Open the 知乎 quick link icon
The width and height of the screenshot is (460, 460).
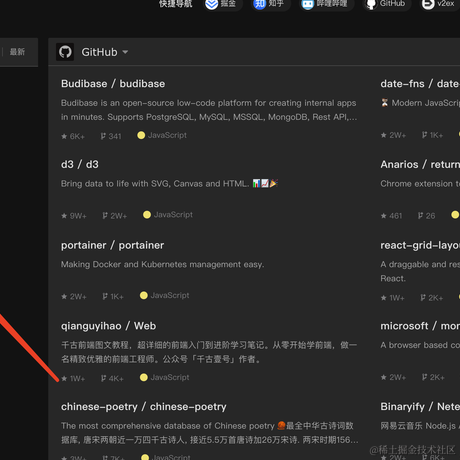pos(259,4)
